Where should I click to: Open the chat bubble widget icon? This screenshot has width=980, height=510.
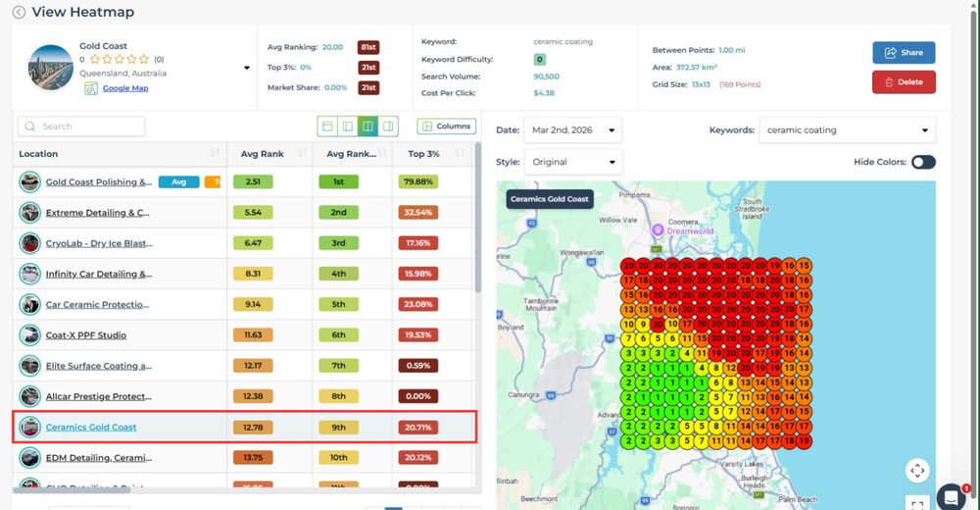coord(951,497)
